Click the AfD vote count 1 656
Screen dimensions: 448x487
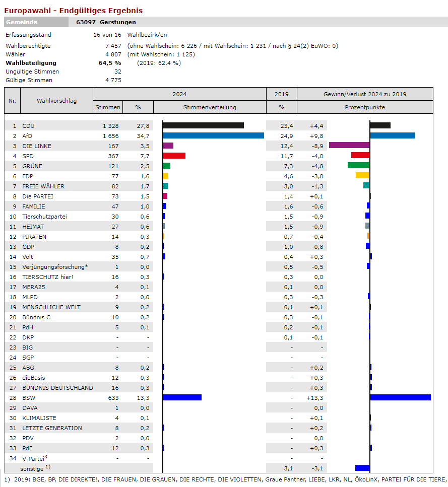point(110,136)
